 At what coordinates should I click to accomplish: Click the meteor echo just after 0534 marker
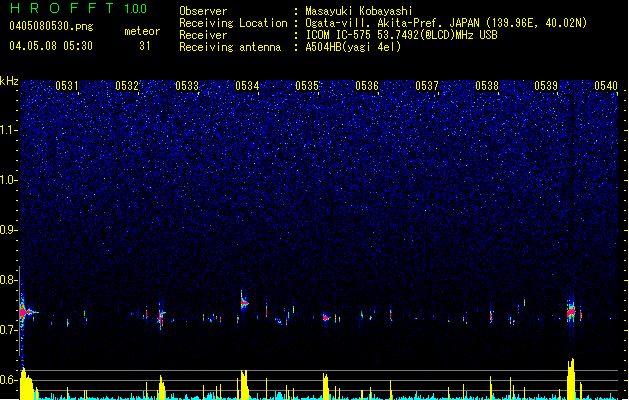point(244,302)
